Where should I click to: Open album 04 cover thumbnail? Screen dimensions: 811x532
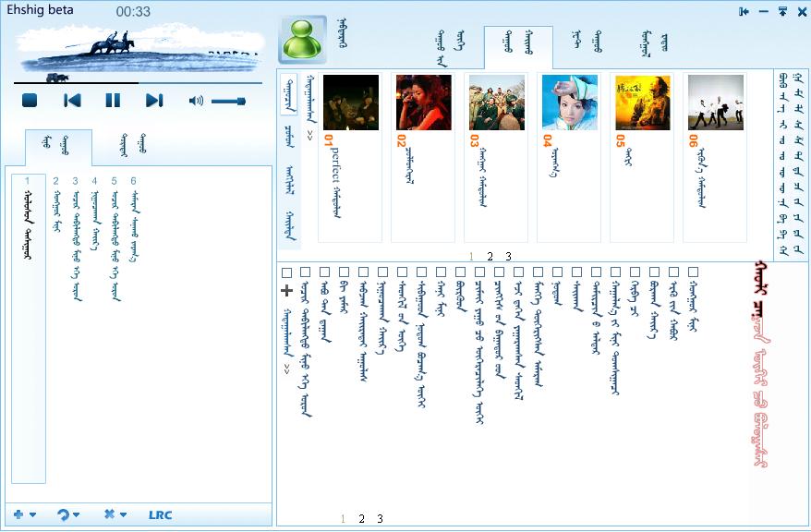point(570,103)
